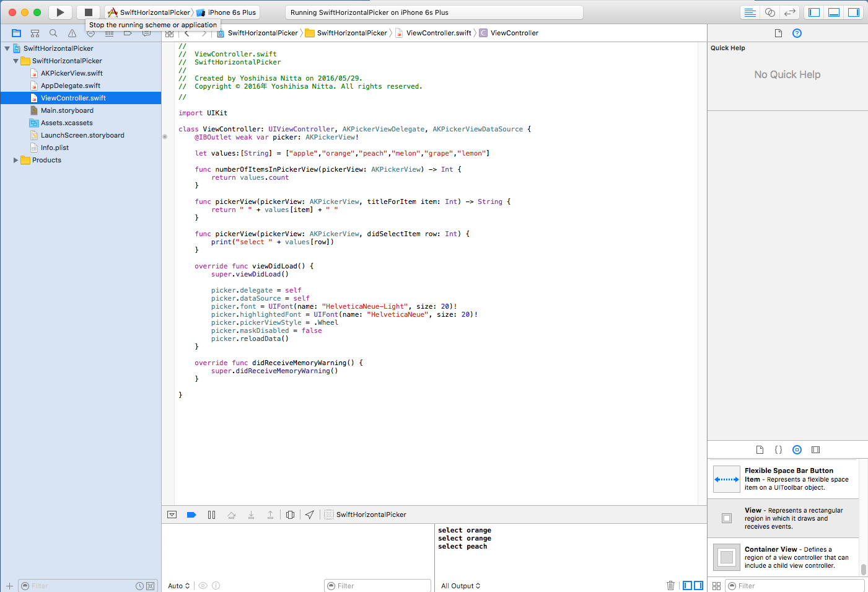Toggle breakpoints activation in debug bar
This screenshot has width=868, height=592.
pyautogui.click(x=191, y=515)
